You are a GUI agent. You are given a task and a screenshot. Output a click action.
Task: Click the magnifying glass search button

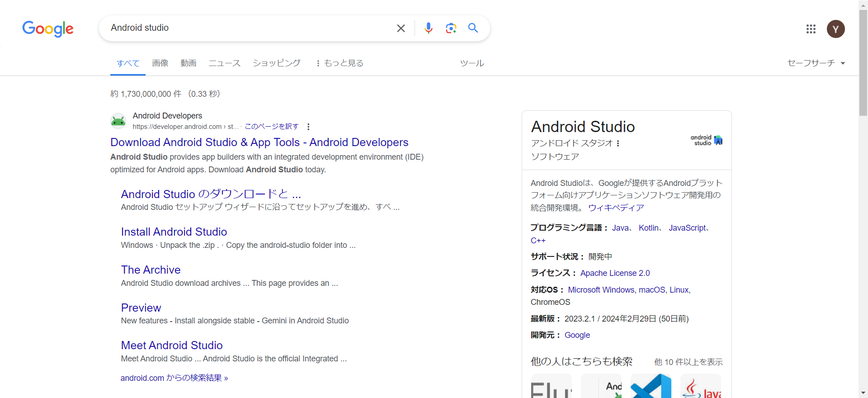473,28
